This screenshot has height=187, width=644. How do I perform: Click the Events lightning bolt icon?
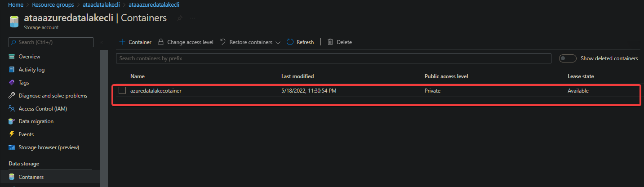12,134
